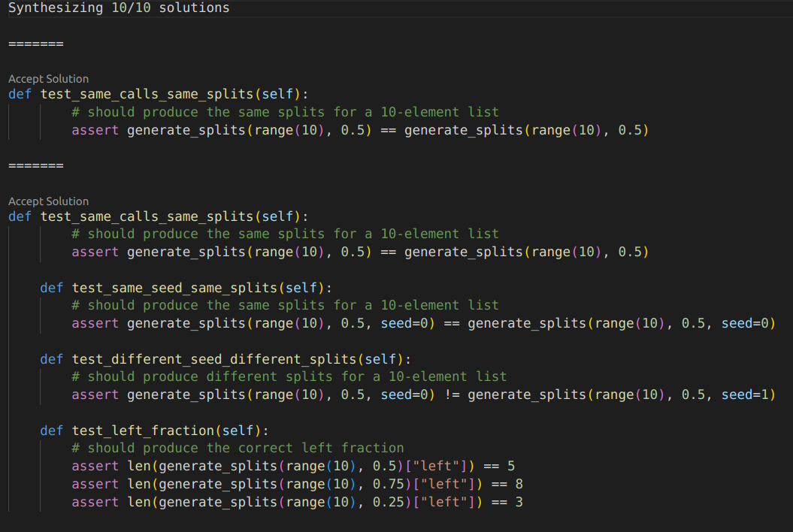This screenshot has height=532, width=793.
Task: Click the assert line ending '== 5'
Action: point(293,466)
